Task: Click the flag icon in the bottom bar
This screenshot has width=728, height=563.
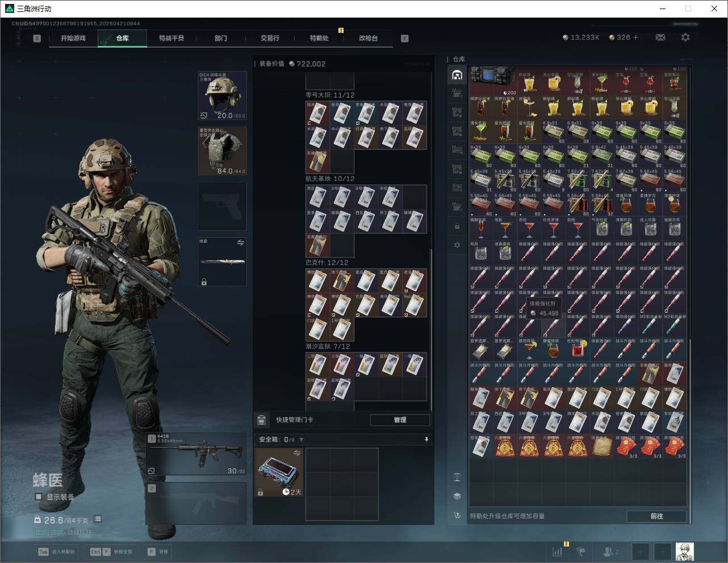Action: [581, 551]
